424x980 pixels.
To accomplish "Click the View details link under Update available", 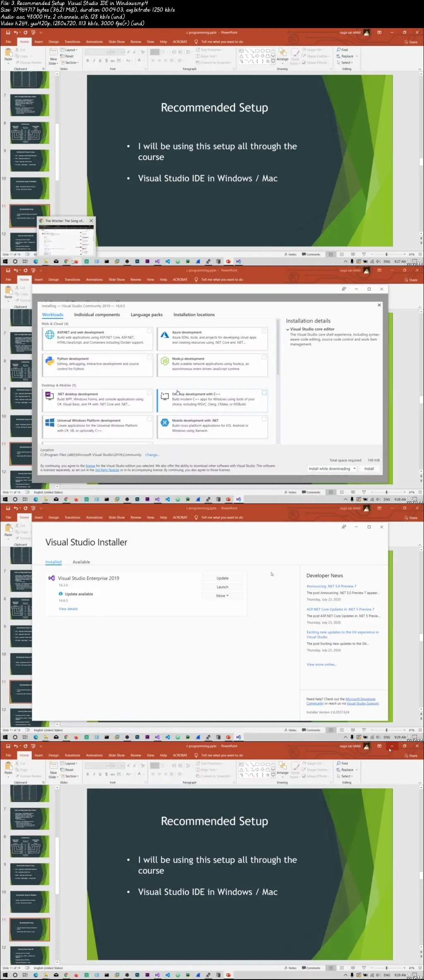I will (x=68, y=609).
